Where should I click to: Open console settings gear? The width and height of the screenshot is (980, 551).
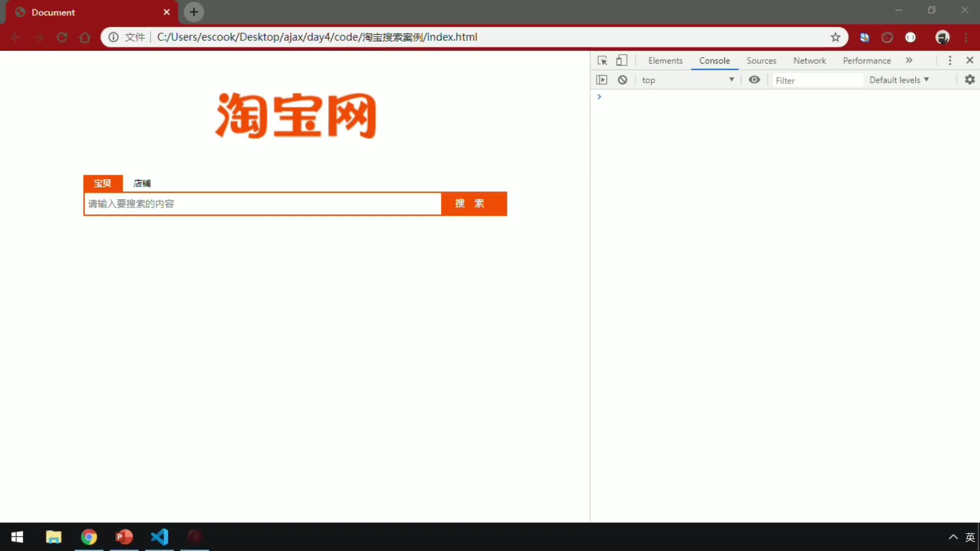pyautogui.click(x=969, y=80)
